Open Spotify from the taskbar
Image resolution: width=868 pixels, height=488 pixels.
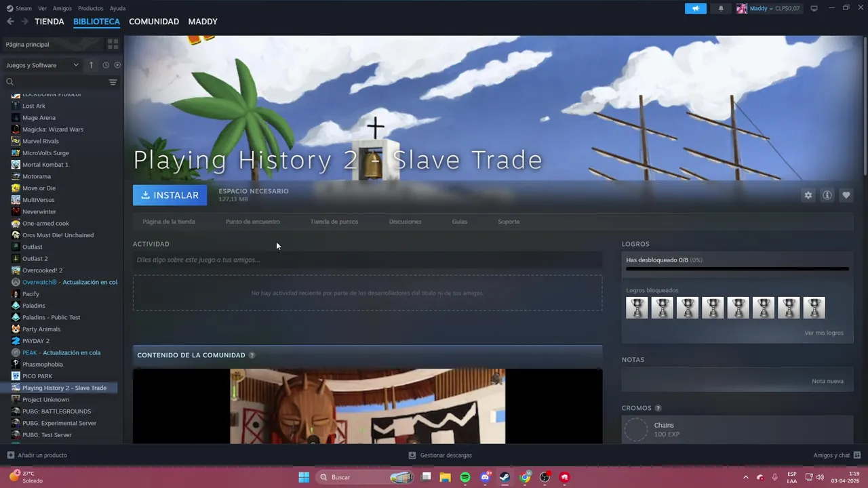(x=465, y=477)
